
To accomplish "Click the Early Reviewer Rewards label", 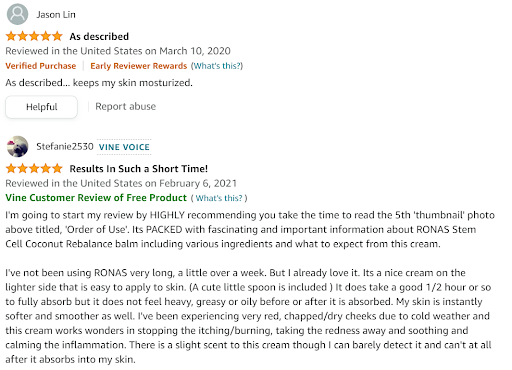I will pyautogui.click(x=139, y=66).
